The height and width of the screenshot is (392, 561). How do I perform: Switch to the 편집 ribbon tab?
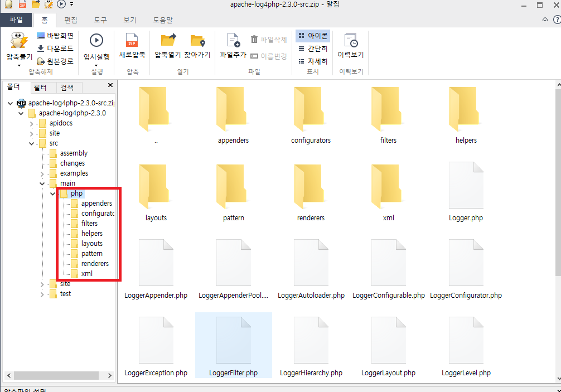click(x=70, y=20)
